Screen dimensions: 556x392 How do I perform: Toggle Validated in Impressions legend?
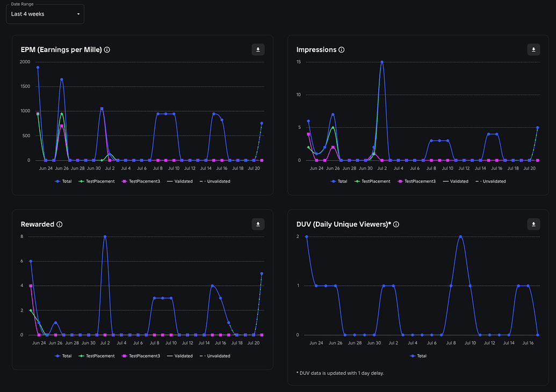tap(456, 181)
